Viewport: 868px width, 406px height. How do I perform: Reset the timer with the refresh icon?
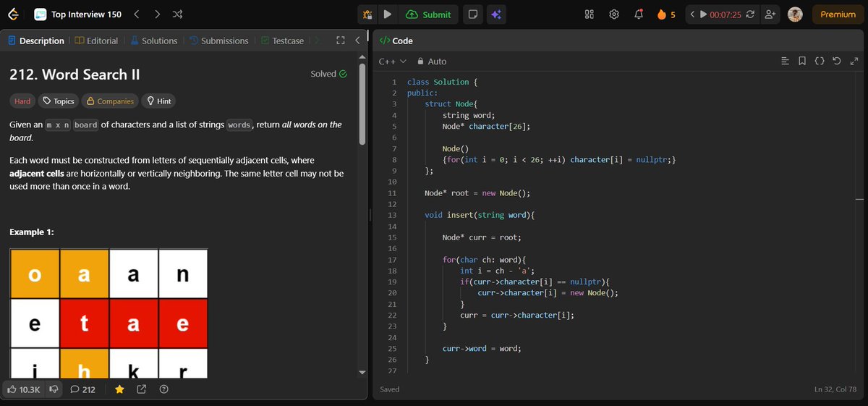[x=750, y=14]
